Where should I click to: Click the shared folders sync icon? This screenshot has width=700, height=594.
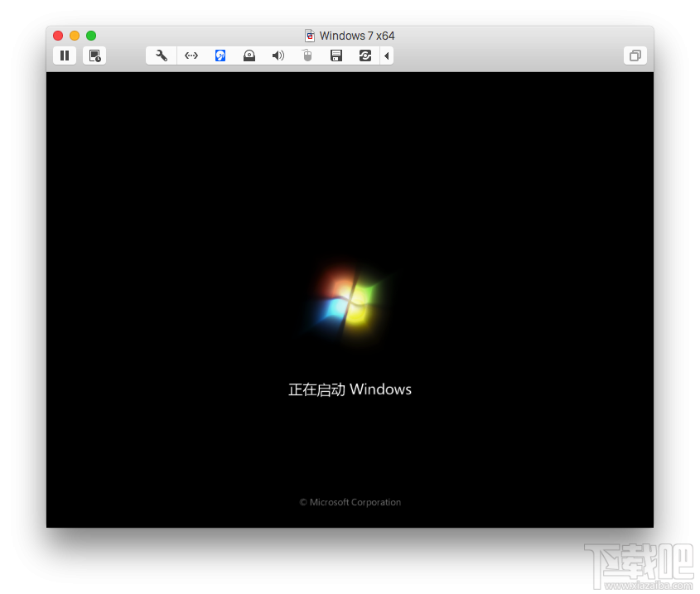click(365, 56)
